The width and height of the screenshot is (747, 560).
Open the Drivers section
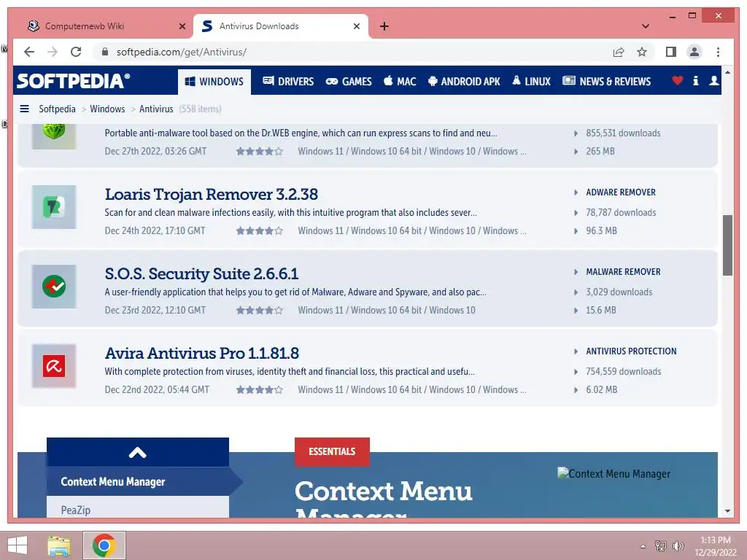(288, 82)
